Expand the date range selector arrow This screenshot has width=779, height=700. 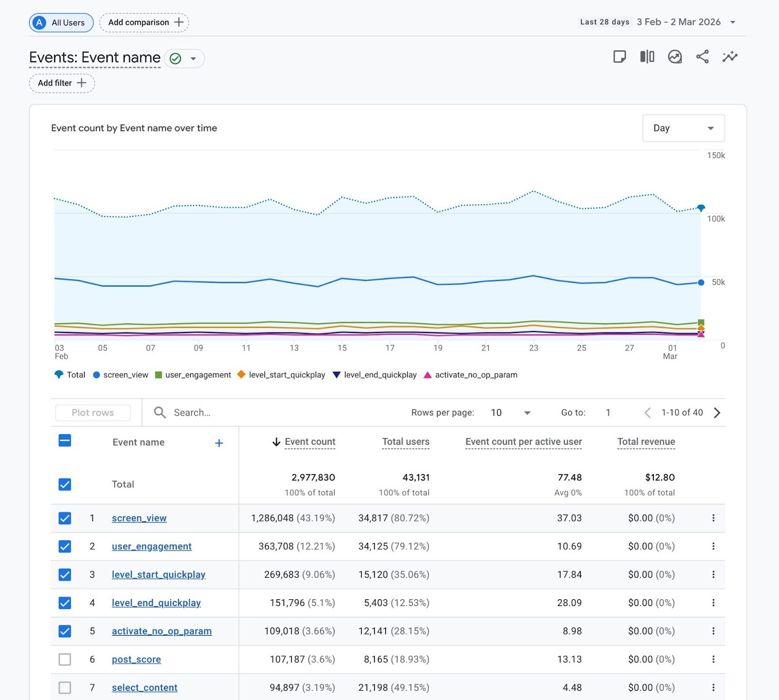733,22
